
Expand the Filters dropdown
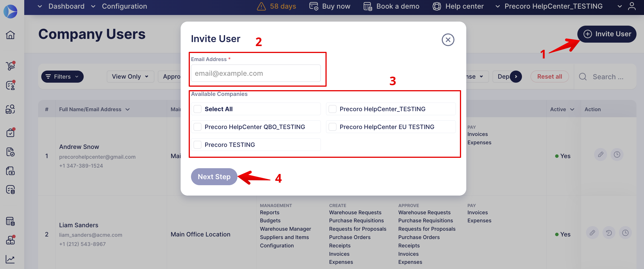62,77
